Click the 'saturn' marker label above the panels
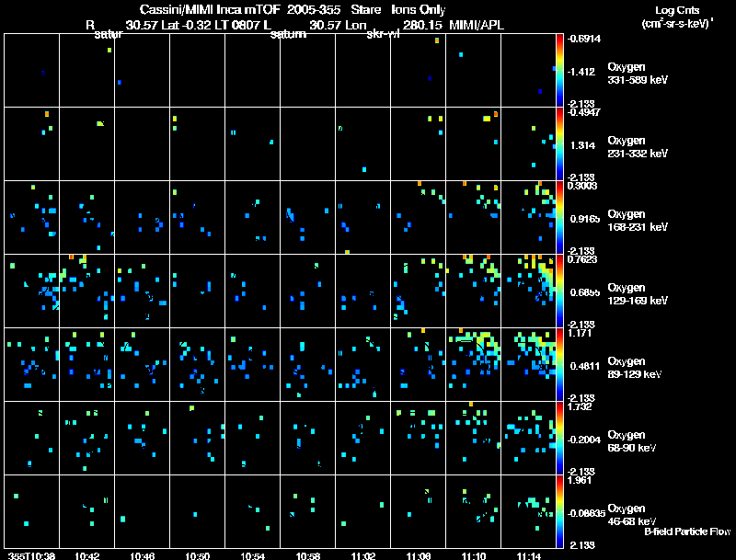 [x=288, y=34]
